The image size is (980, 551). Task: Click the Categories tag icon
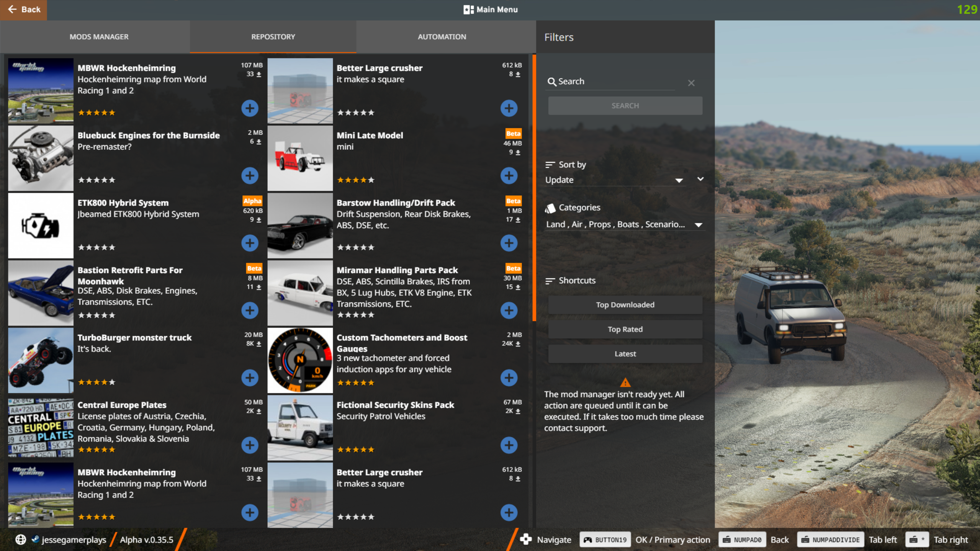(550, 208)
